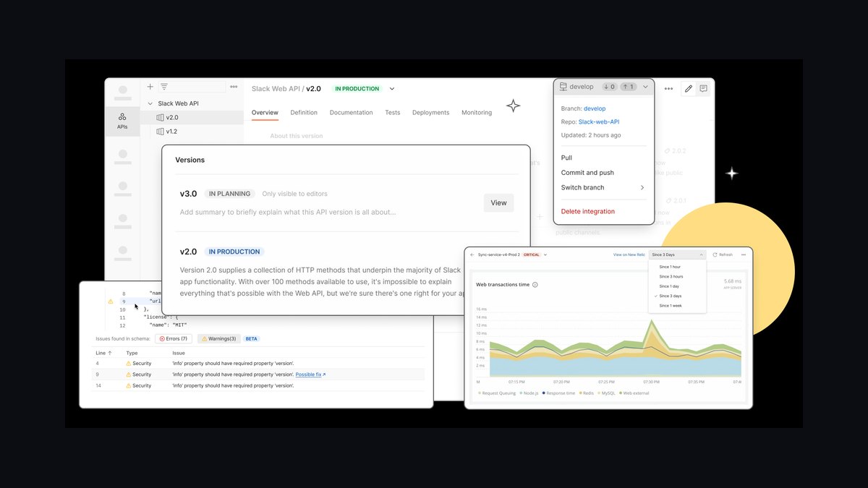The image size is (868, 488).
Task: Open the Tests tab
Action: (x=392, y=112)
